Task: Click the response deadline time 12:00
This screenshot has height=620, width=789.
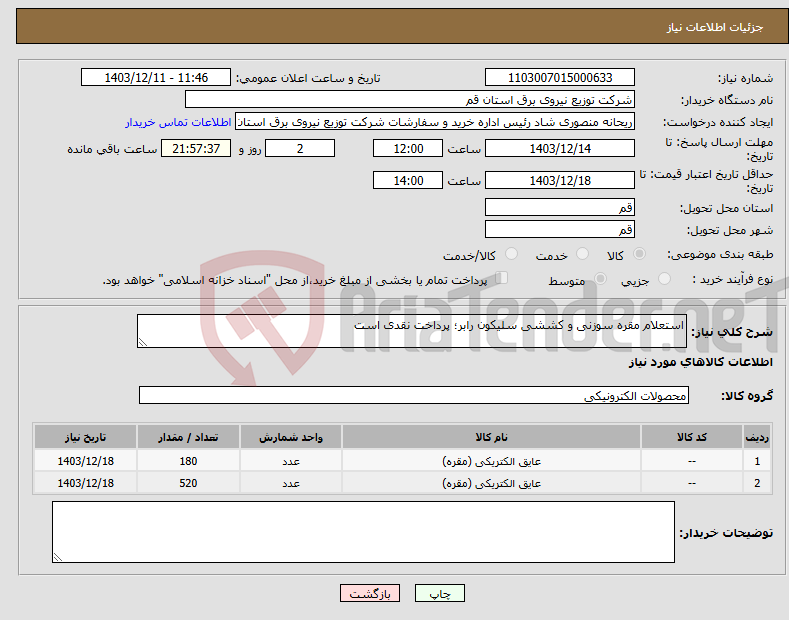Action: point(408,148)
